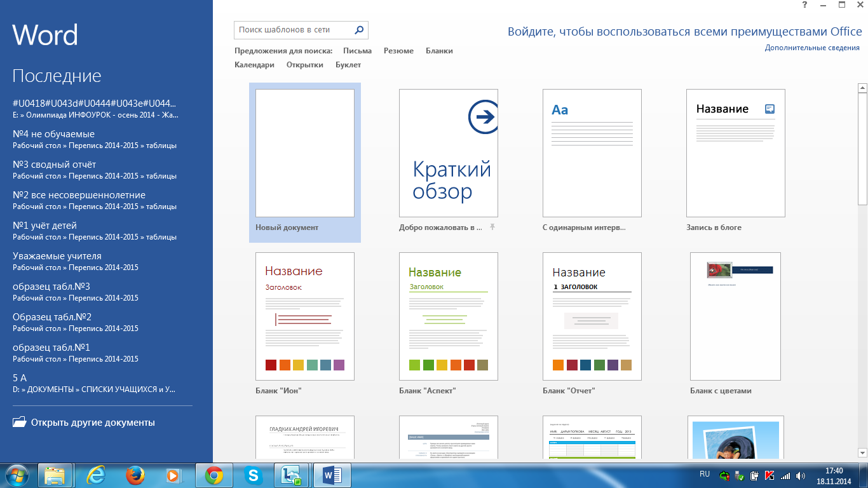Open the Краткий обзор welcome template
The width and height of the screenshot is (868, 488).
449,153
